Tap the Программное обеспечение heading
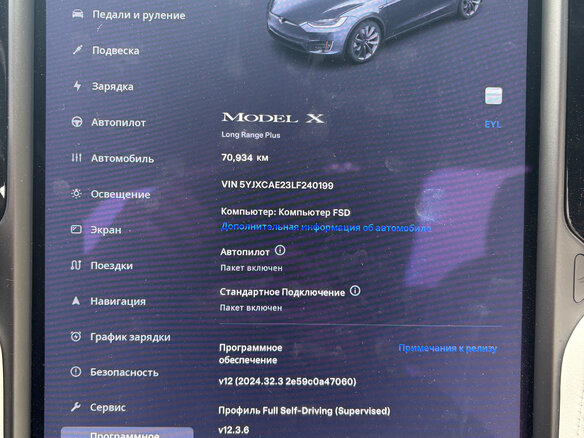 250,354
